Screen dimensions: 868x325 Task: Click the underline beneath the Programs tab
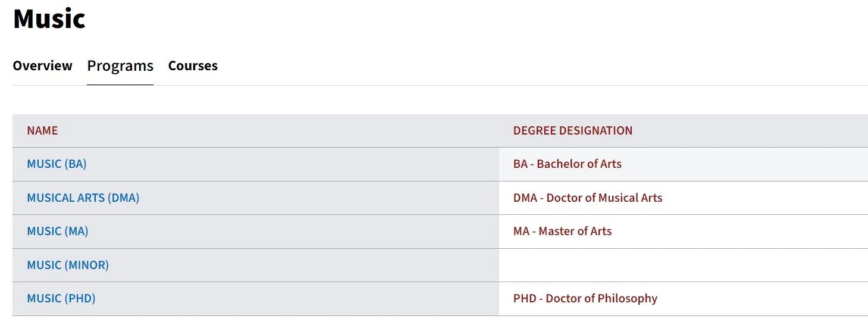pos(120,85)
